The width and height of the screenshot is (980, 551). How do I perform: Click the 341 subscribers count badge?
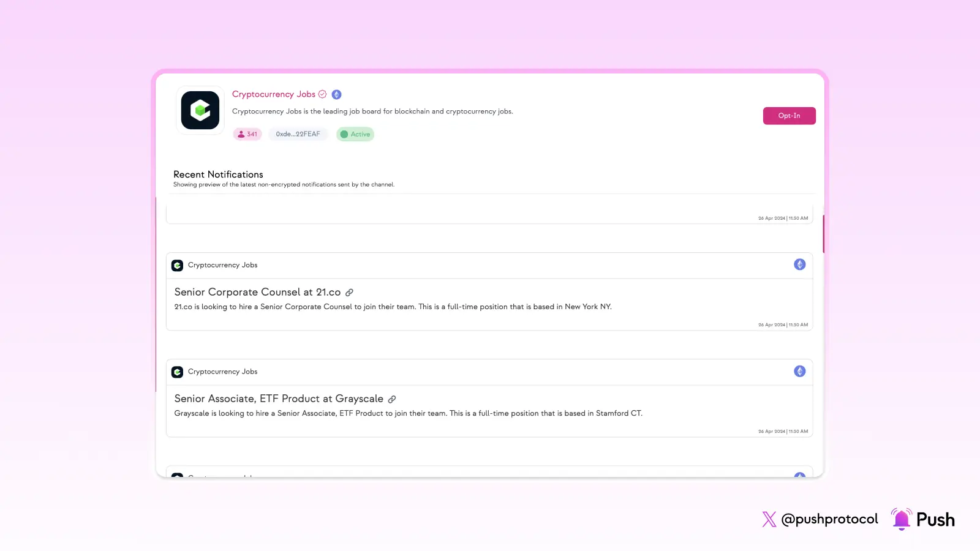[247, 134]
